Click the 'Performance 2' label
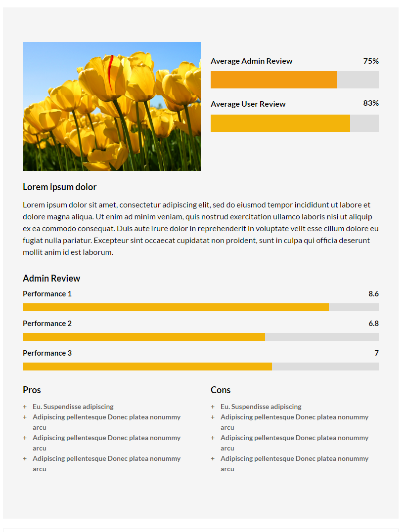The image size is (406, 532). tap(47, 324)
